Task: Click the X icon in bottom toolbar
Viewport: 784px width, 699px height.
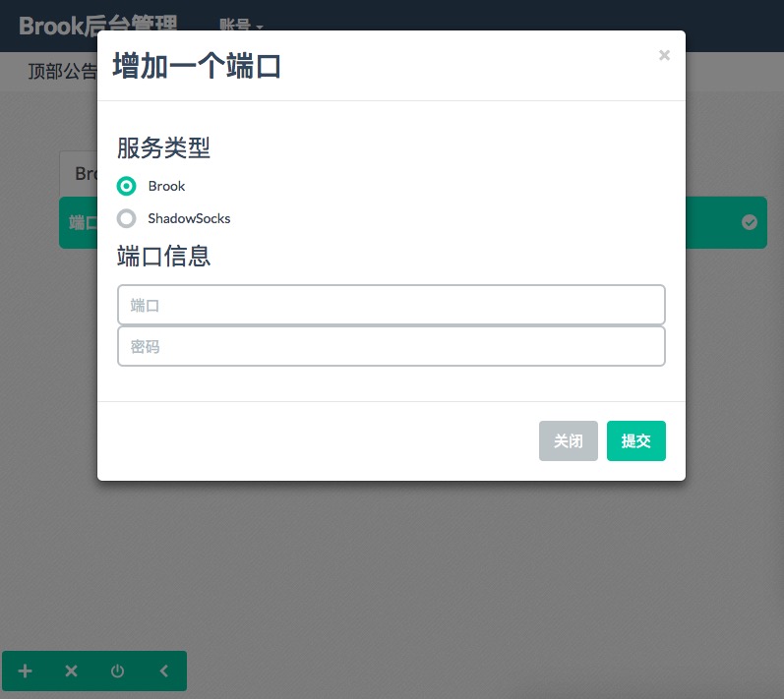Action: click(x=71, y=671)
